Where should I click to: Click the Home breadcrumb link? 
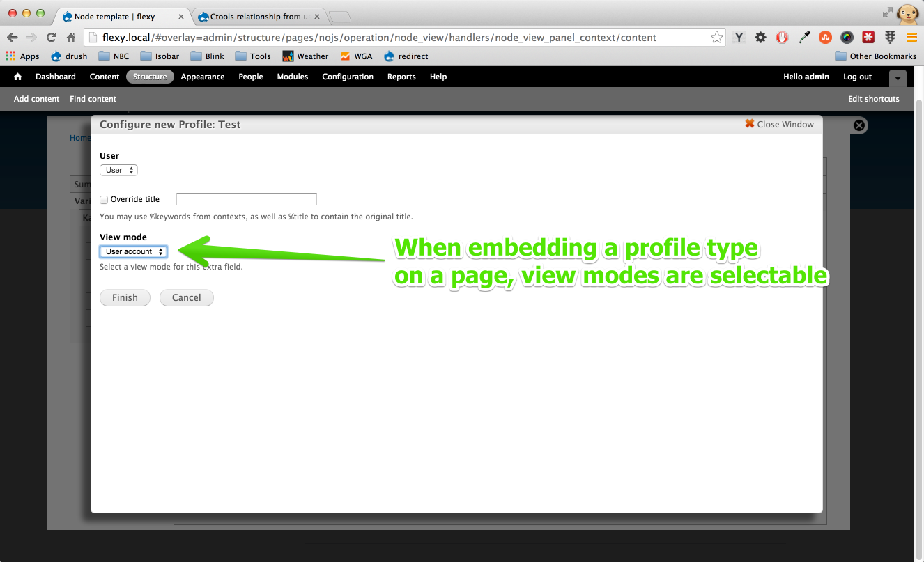(79, 138)
